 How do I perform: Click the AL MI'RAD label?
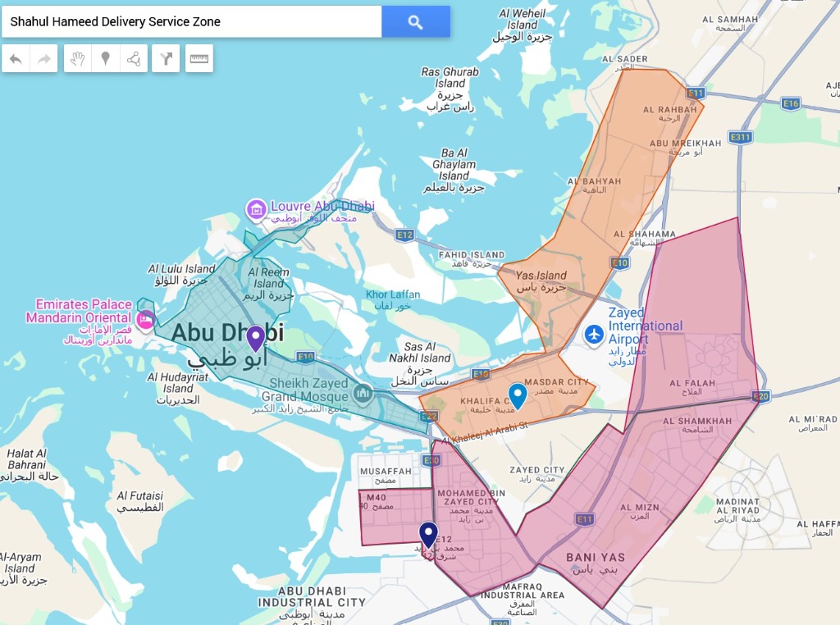pos(813,419)
